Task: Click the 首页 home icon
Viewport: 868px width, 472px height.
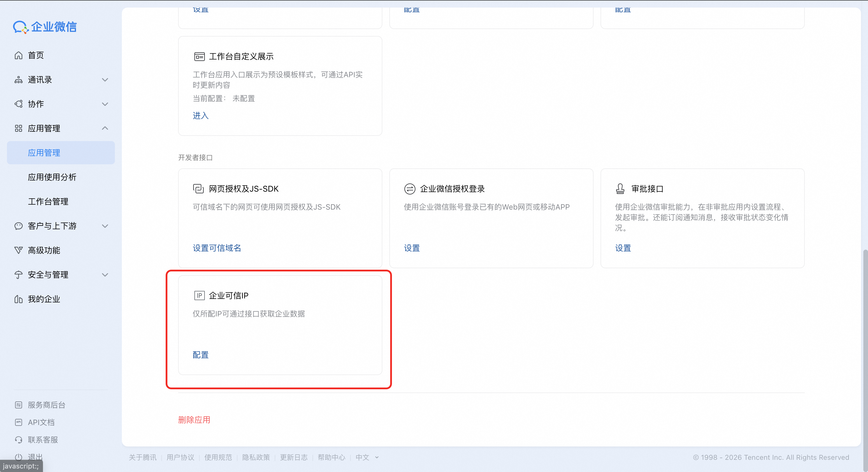Action: tap(19, 55)
